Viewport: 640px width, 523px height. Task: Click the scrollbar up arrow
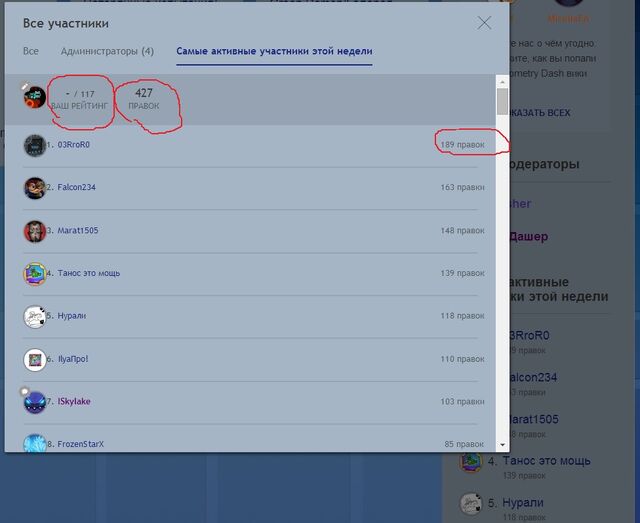point(502,82)
